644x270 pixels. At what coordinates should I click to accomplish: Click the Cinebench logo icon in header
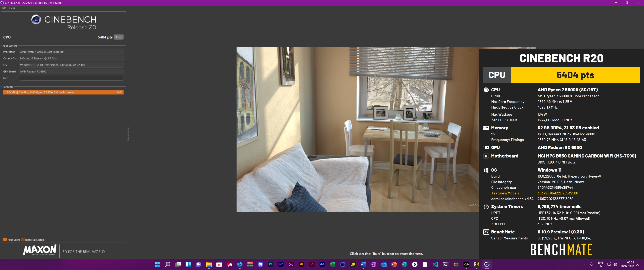tap(36, 19)
